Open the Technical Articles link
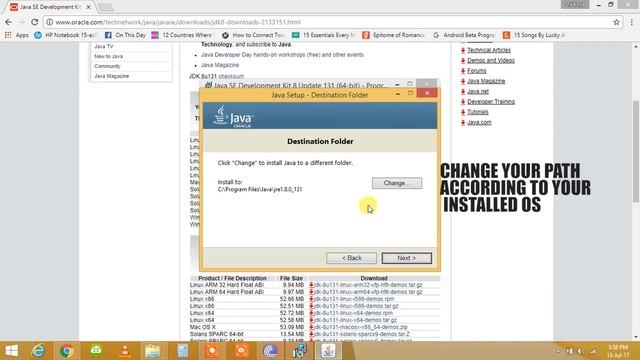This screenshot has width=640, height=360. point(489,50)
